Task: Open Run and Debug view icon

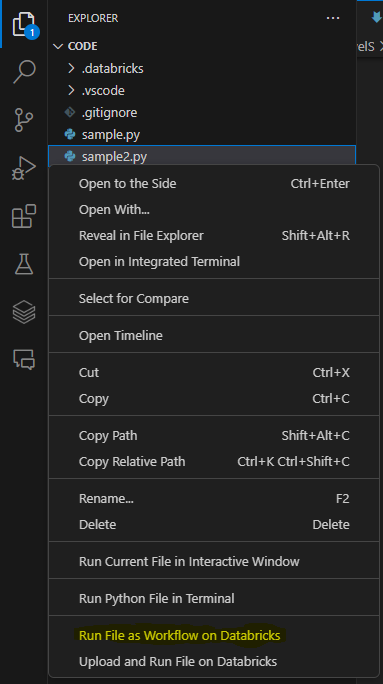Action: 24,168
